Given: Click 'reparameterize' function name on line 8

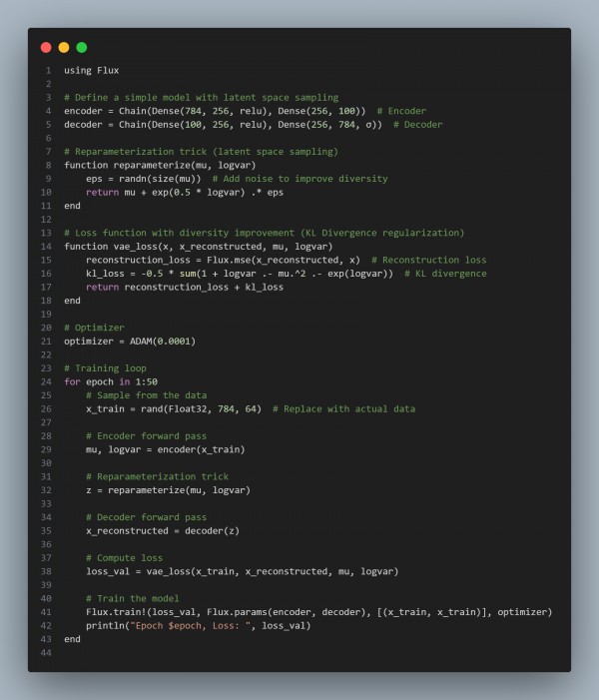Looking at the screenshot, I should click(152, 165).
